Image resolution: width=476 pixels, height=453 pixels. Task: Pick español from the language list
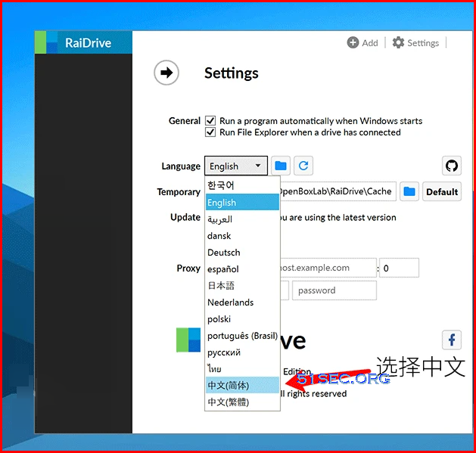242,269
